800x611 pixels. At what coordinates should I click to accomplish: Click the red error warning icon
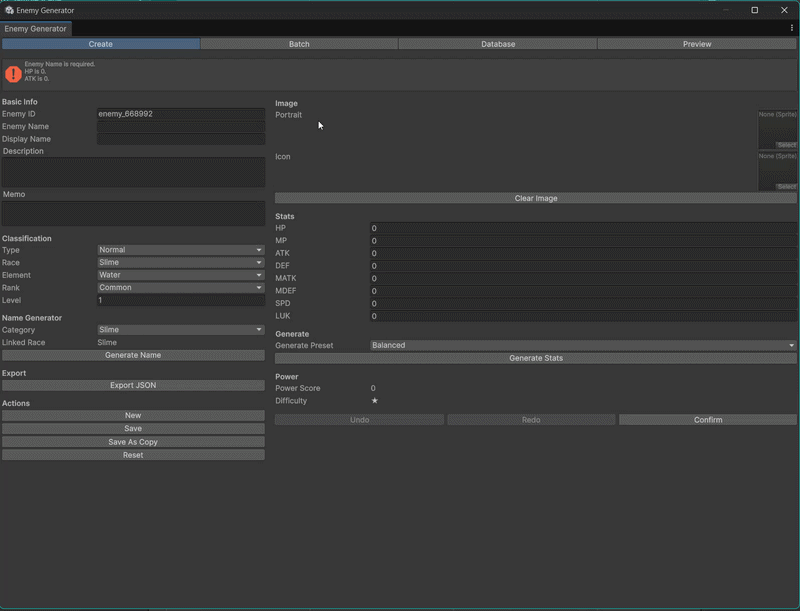(x=13, y=74)
